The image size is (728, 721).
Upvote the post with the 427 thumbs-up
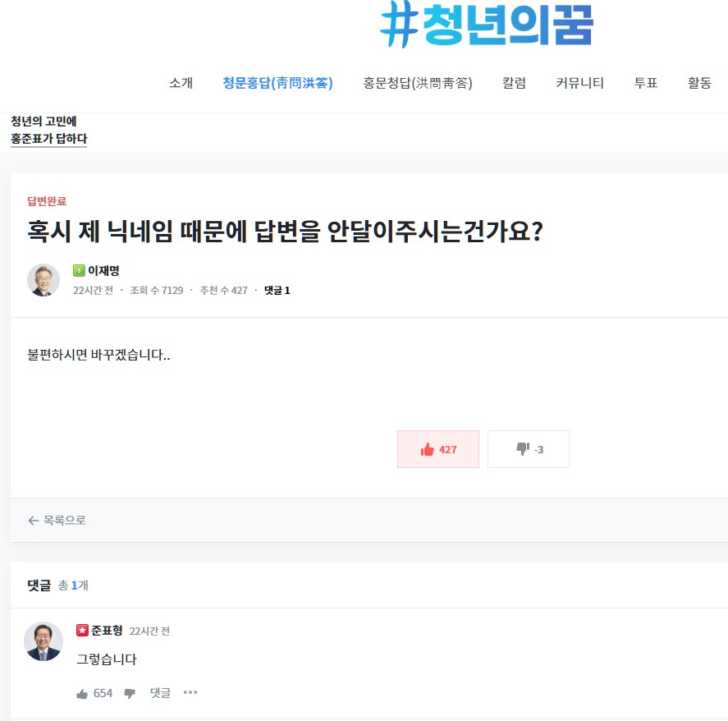point(438,449)
